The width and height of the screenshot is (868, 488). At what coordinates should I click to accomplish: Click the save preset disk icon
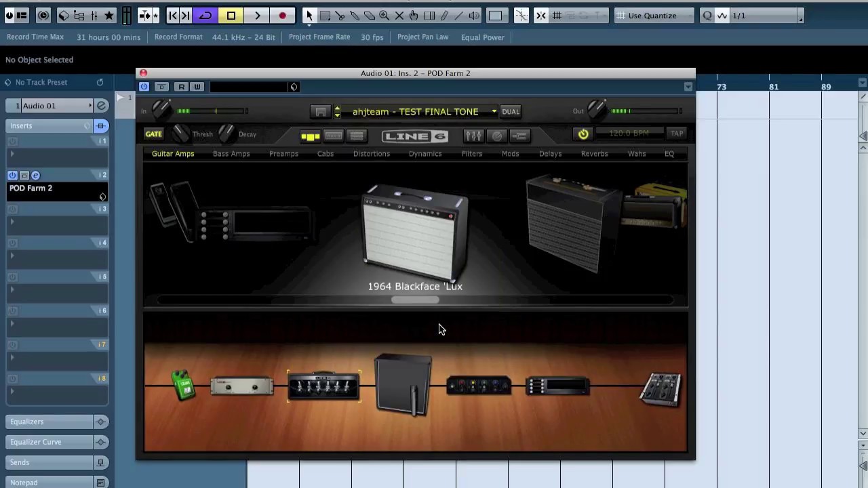(321, 112)
